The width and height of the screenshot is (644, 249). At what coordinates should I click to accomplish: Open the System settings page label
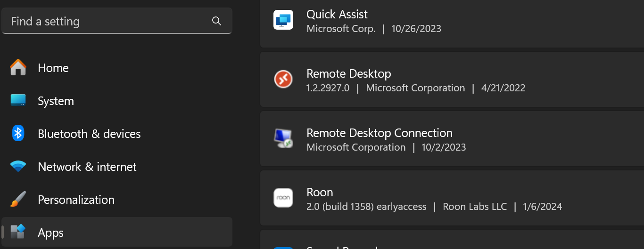pos(56,101)
